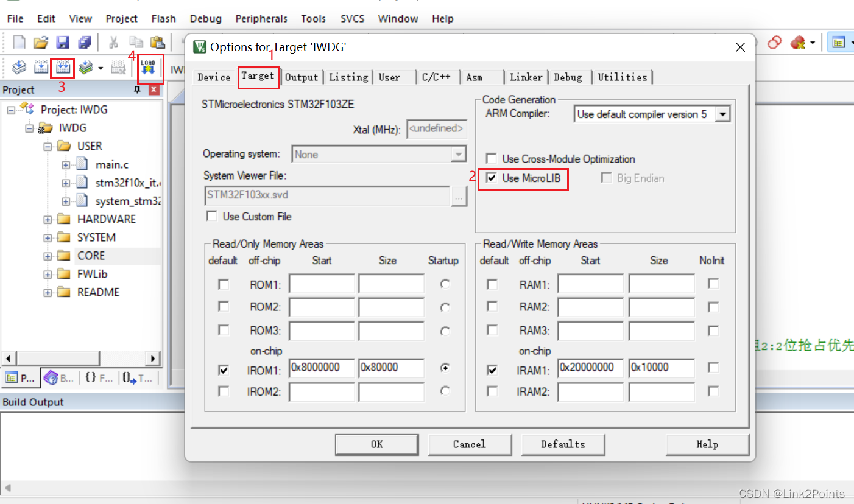Click the Help button in dialog
This screenshot has width=854, height=504.
(x=707, y=444)
